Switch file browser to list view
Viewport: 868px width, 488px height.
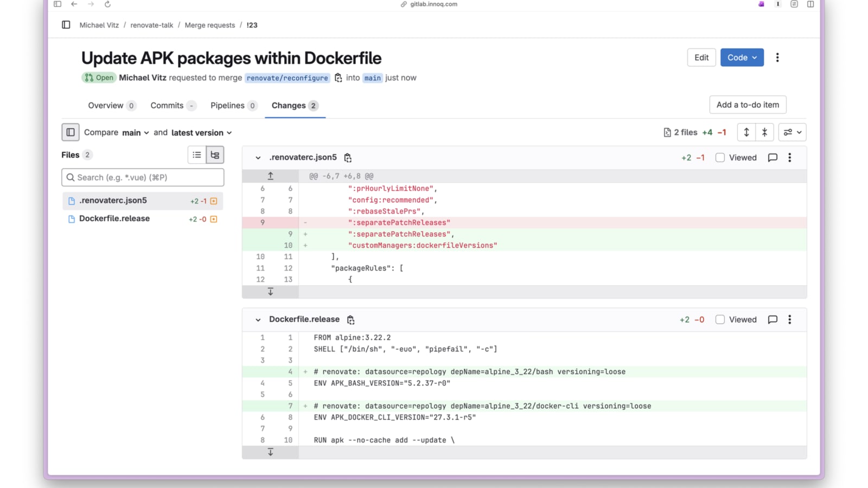coord(197,155)
